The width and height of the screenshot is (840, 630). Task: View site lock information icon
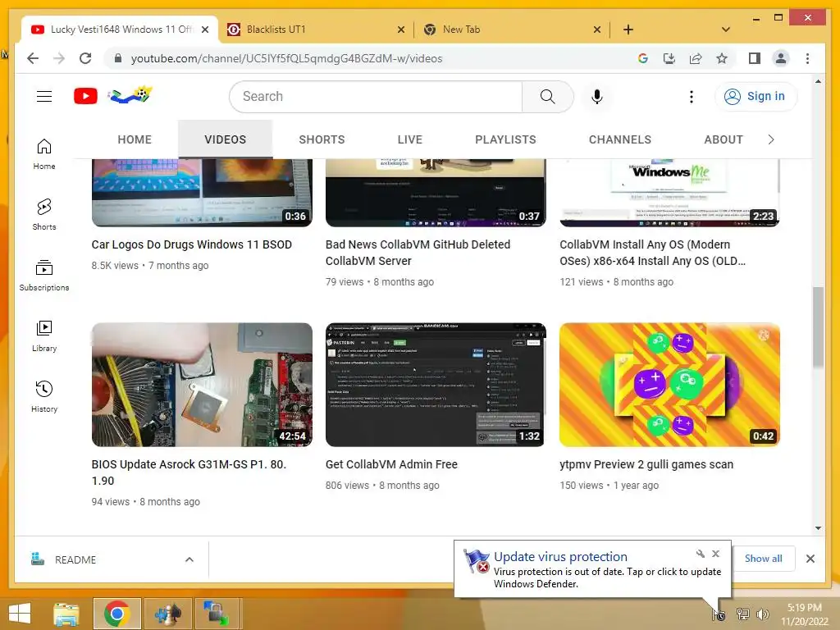pyautogui.click(x=118, y=58)
